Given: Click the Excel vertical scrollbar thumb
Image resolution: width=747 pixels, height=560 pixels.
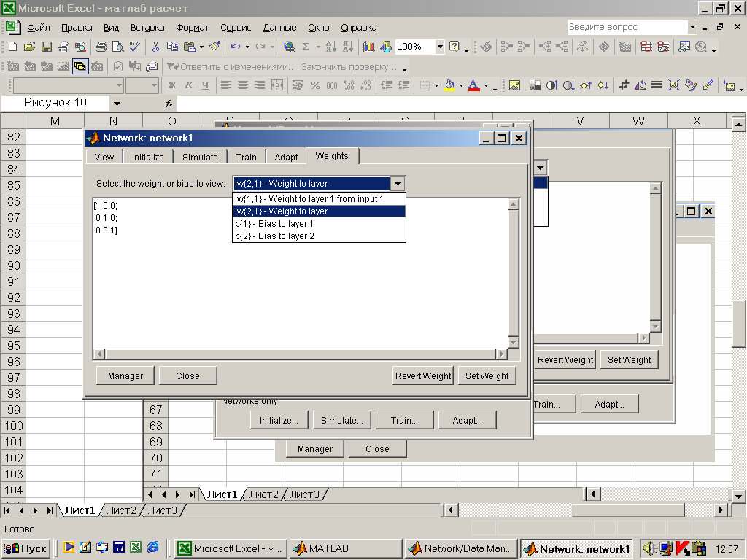Looking at the screenshot, I should click(x=738, y=324).
